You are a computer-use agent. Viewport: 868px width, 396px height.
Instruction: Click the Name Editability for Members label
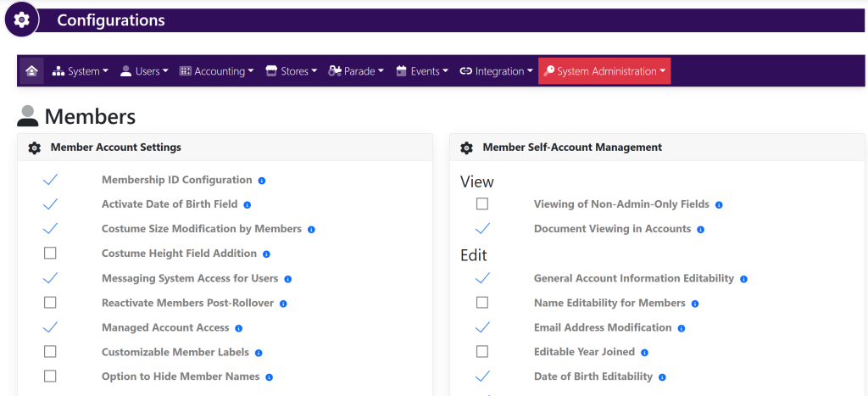pyautogui.click(x=609, y=303)
